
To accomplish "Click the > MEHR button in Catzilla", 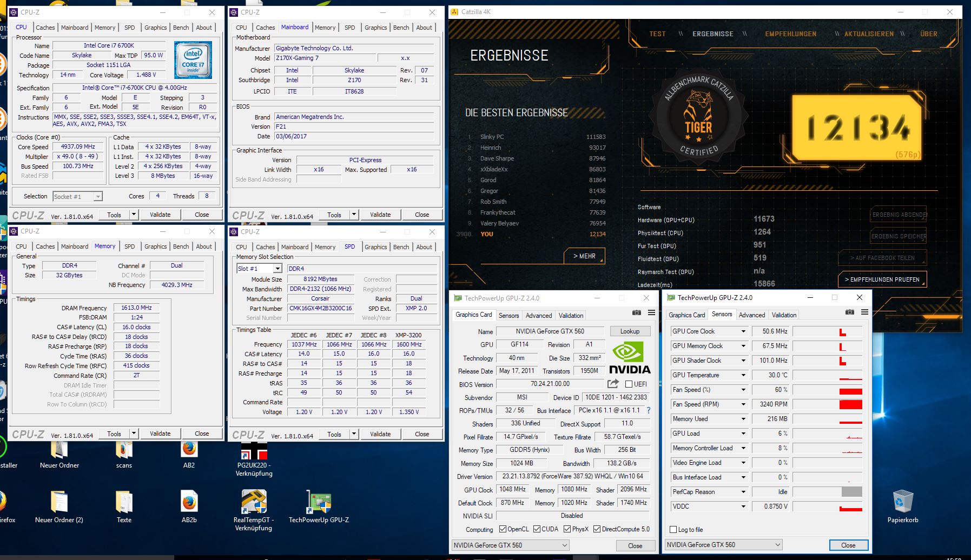I will coord(584,256).
